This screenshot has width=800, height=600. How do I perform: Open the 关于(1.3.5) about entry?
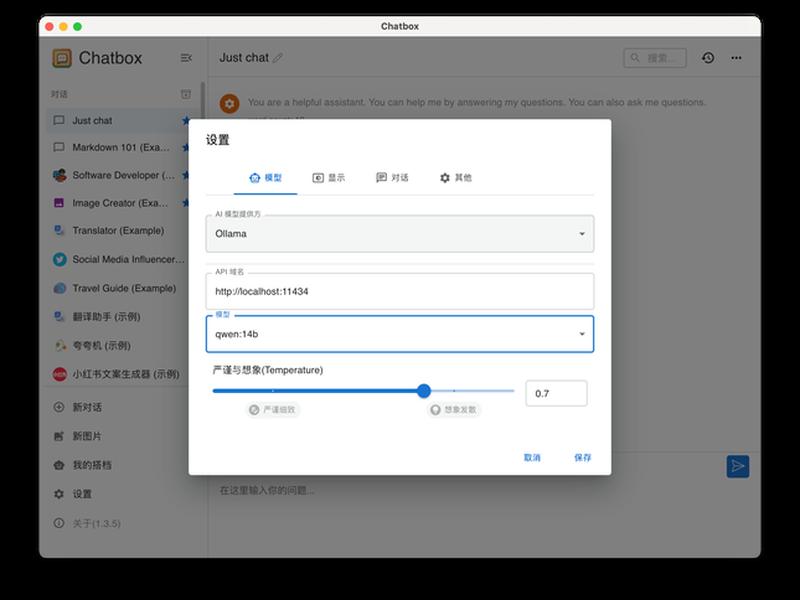(118, 523)
